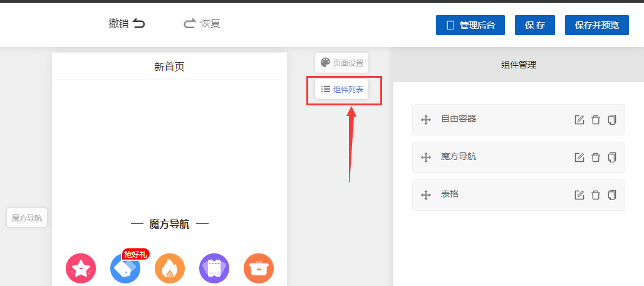Screen dimensions: 644x286
Task: Click the move handle beside 表格
Action: 426,195
